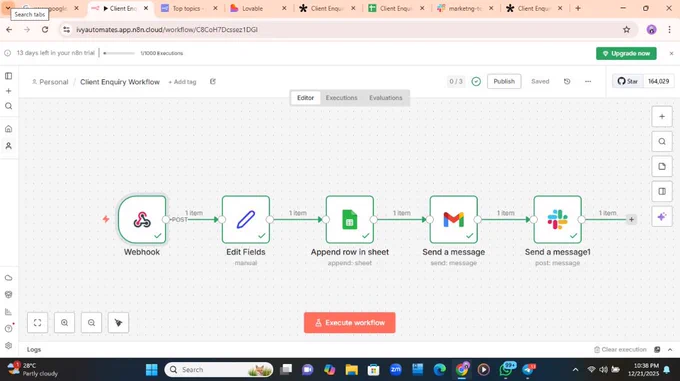The height and width of the screenshot is (381, 680).
Task: Toggle the left sidebar panel icon
Action: (8, 76)
